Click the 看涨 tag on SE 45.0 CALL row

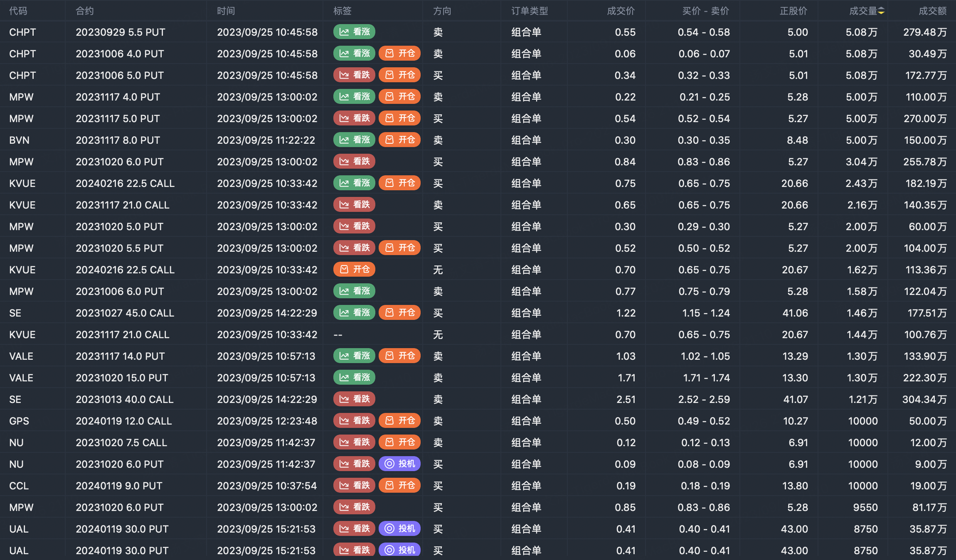pyautogui.click(x=354, y=313)
